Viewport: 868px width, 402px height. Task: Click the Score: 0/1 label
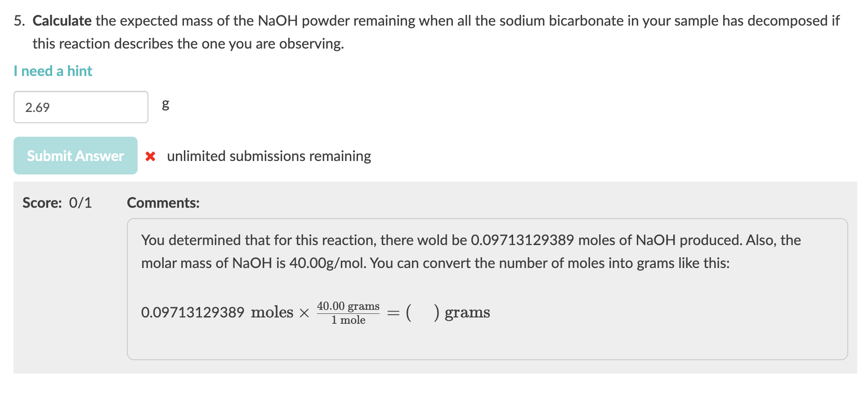pos(57,203)
